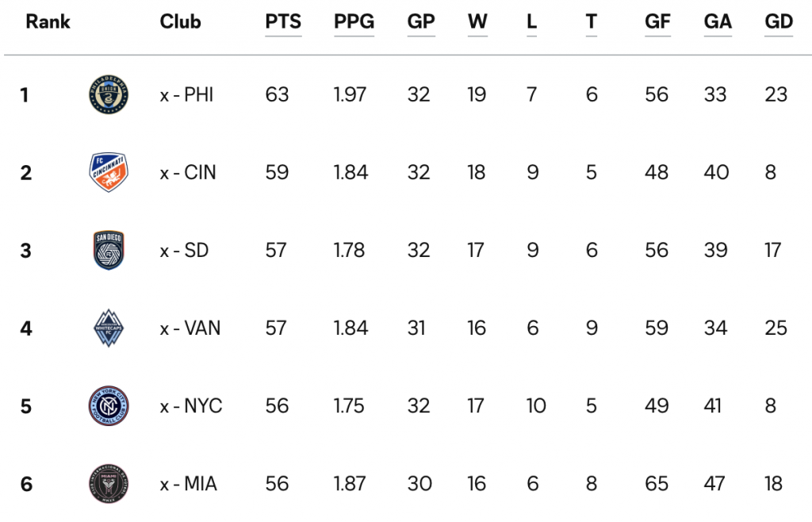Screen dimensions: 812x522
Task: Open the x - CIN club link
Action: coord(188,172)
